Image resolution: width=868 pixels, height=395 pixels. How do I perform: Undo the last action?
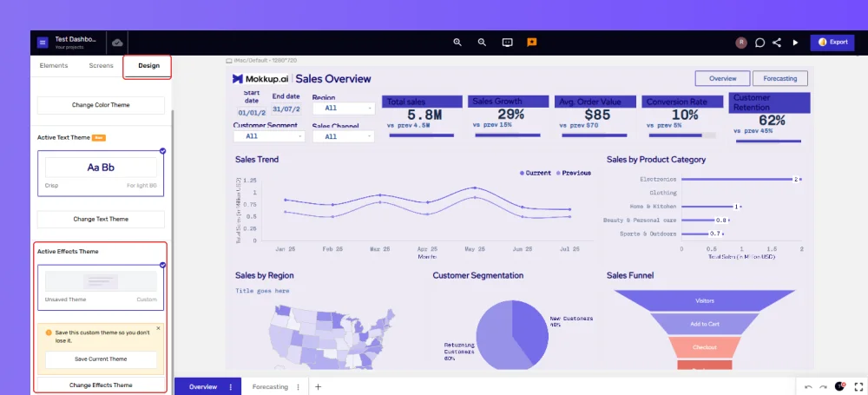[808, 386]
